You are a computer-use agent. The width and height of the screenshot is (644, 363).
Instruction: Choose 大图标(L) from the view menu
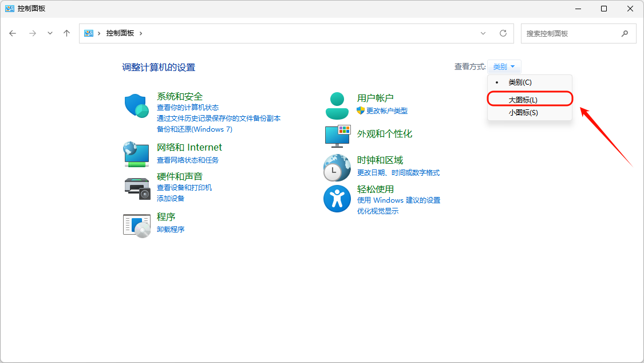530,100
